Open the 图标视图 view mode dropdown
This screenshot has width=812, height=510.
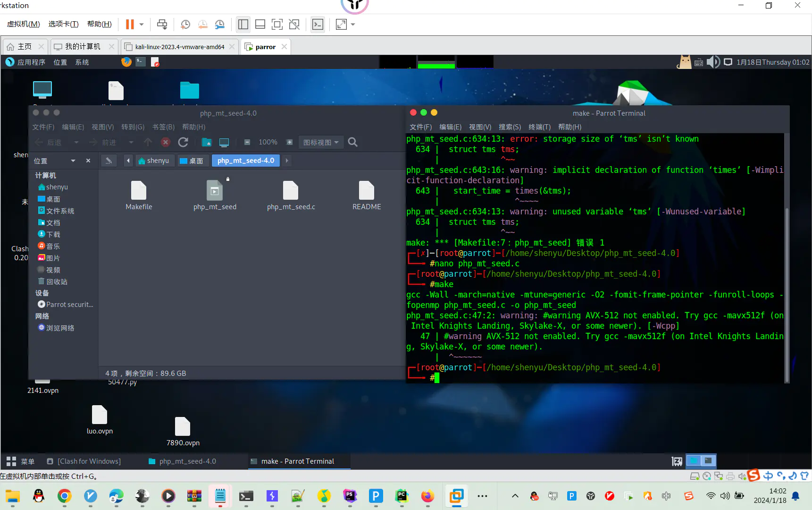click(x=321, y=142)
